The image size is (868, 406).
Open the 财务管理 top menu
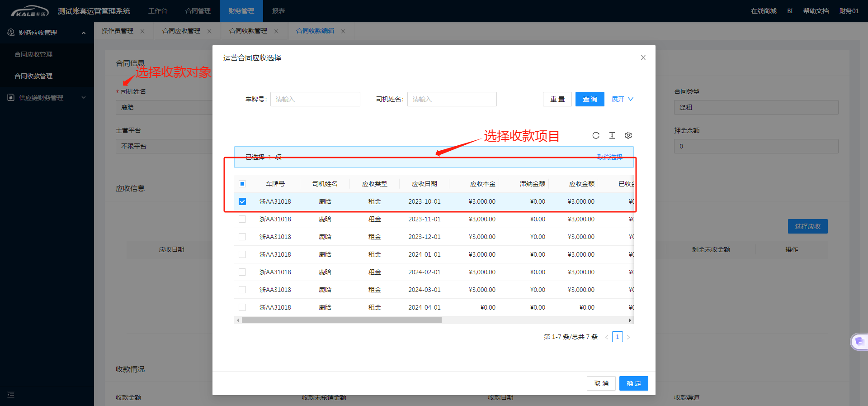click(x=241, y=11)
